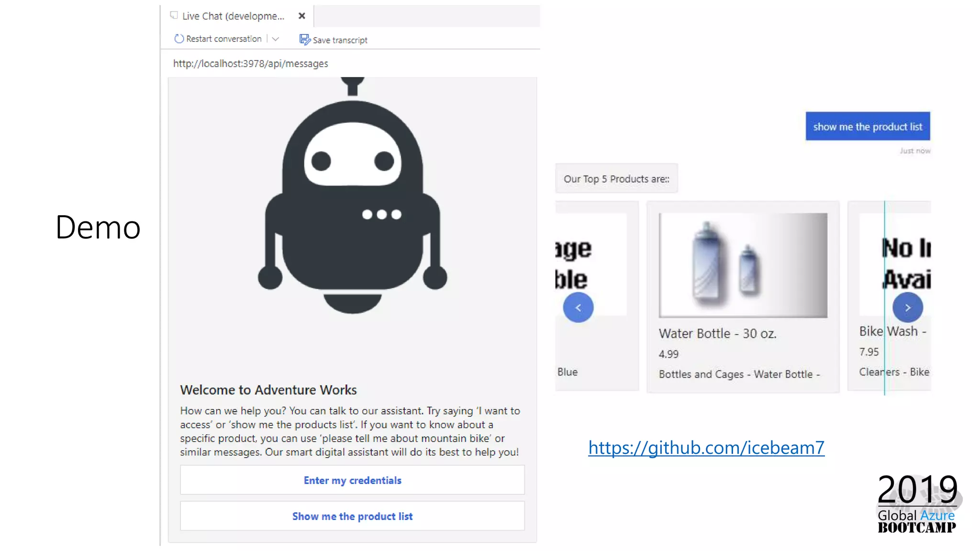Click the 'Just now' timestamp
Screen dimensions: 980x551
coord(915,151)
